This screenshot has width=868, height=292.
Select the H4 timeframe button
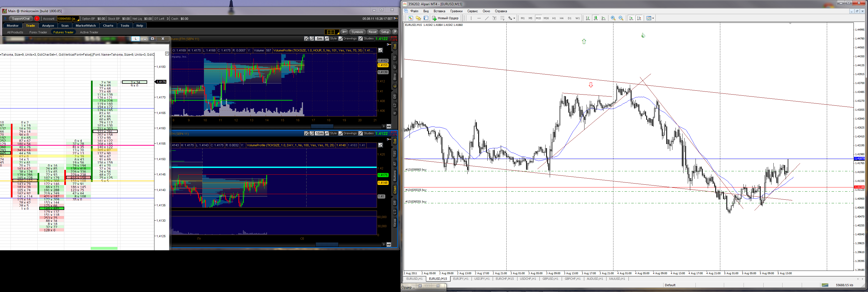561,18
